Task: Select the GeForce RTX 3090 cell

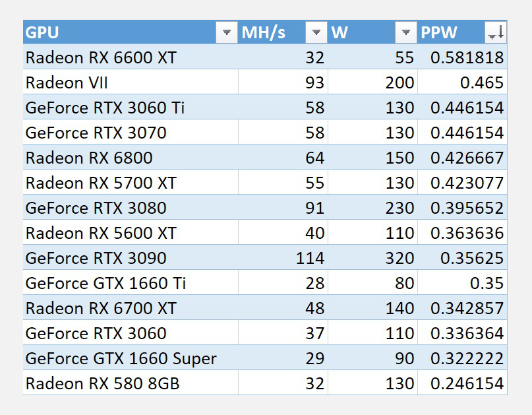Action: tap(131, 258)
